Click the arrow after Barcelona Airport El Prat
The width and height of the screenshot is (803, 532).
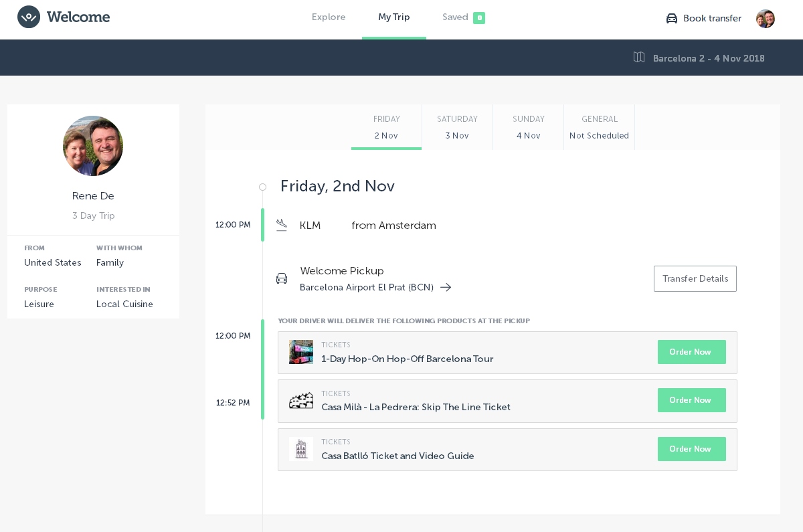(x=446, y=288)
